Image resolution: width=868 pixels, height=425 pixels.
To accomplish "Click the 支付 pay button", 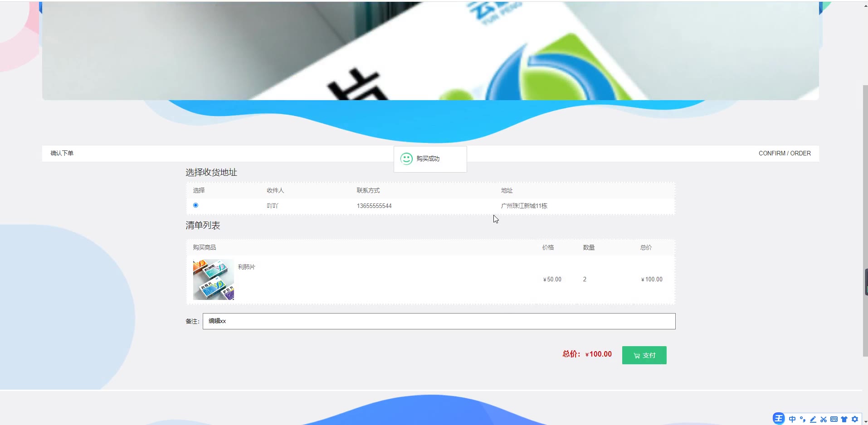I will point(644,355).
